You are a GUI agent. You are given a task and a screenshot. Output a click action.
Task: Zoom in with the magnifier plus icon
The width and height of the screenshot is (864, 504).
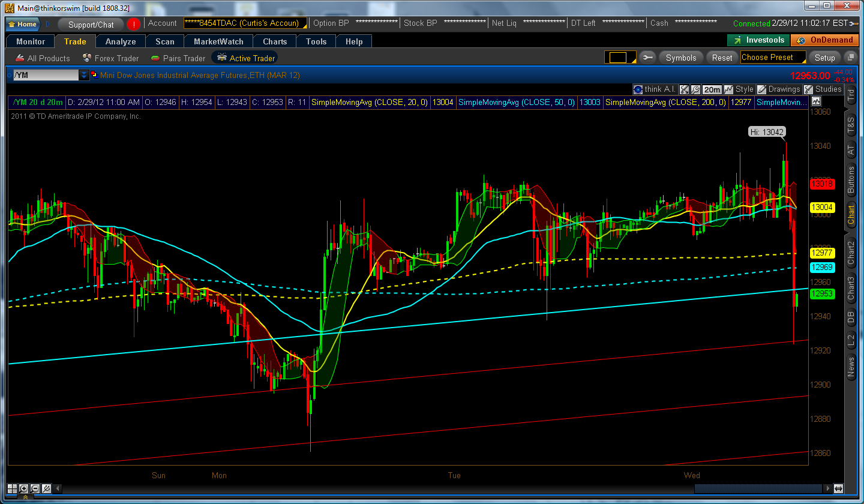[x=24, y=488]
